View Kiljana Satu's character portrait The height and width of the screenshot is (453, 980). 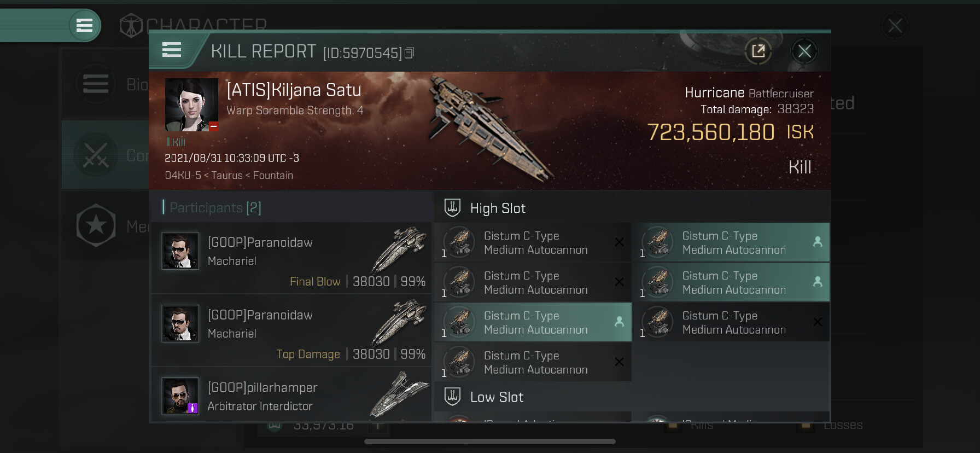191,104
